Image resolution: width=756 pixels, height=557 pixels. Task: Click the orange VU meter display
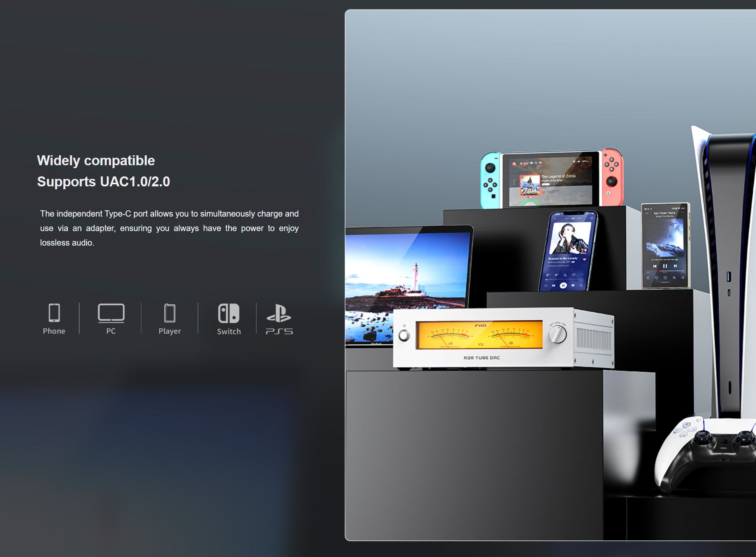pos(480,335)
